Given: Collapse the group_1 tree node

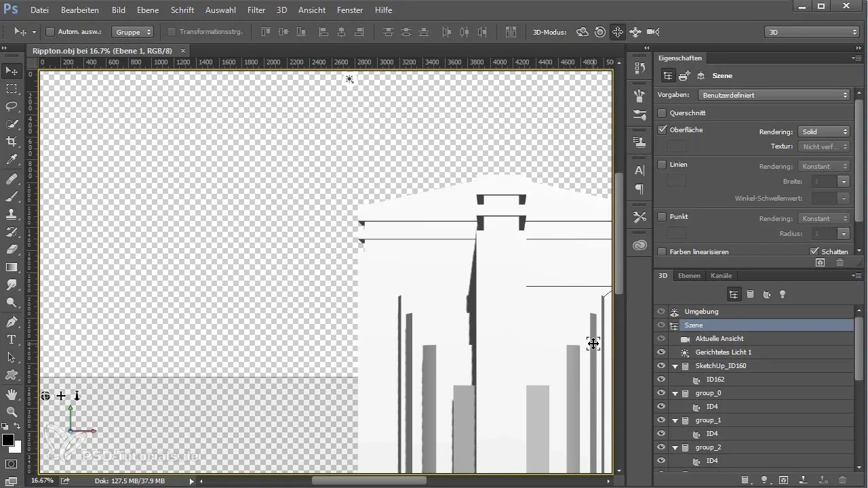Looking at the screenshot, I should click(x=675, y=420).
